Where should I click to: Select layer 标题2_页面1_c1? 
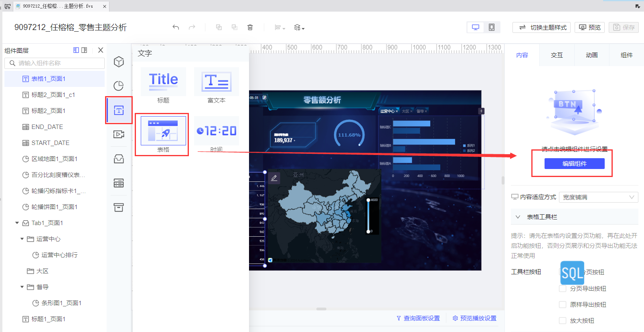point(55,95)
